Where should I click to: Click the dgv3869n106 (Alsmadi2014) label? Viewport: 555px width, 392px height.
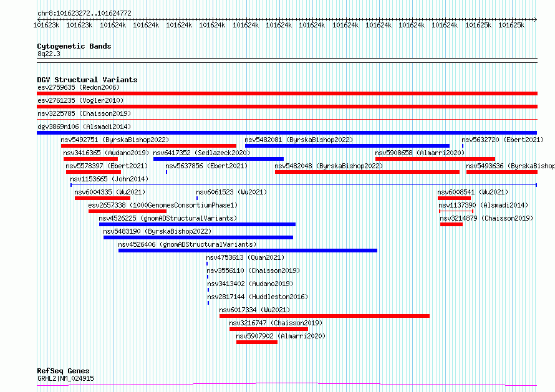[x=84, y=127]
